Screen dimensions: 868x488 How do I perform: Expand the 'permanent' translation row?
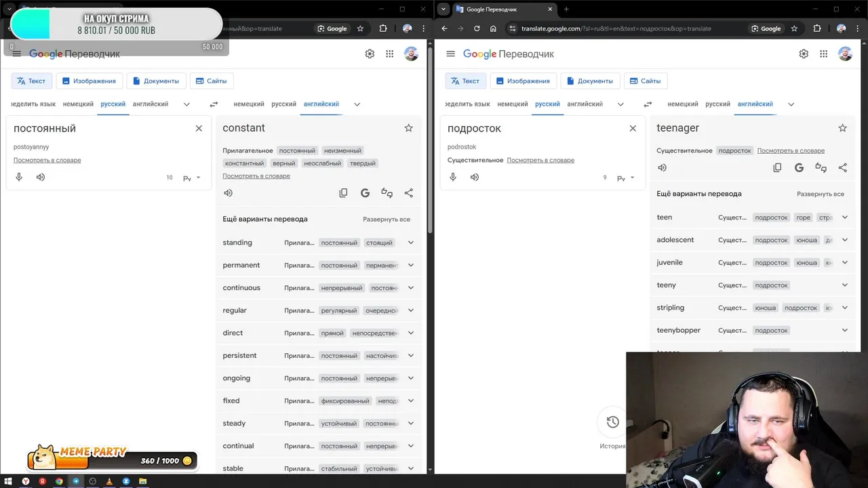(410, 265)
